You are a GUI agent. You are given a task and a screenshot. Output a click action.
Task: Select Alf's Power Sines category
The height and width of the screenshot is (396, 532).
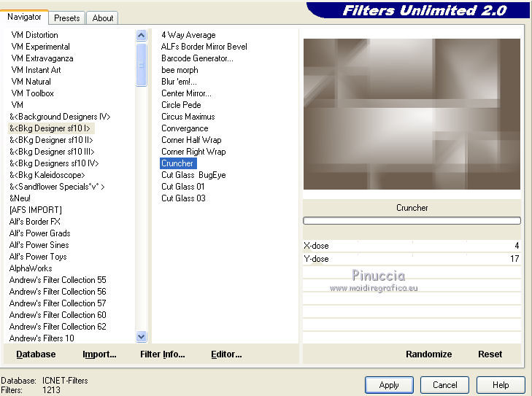[x=39, y=245]
